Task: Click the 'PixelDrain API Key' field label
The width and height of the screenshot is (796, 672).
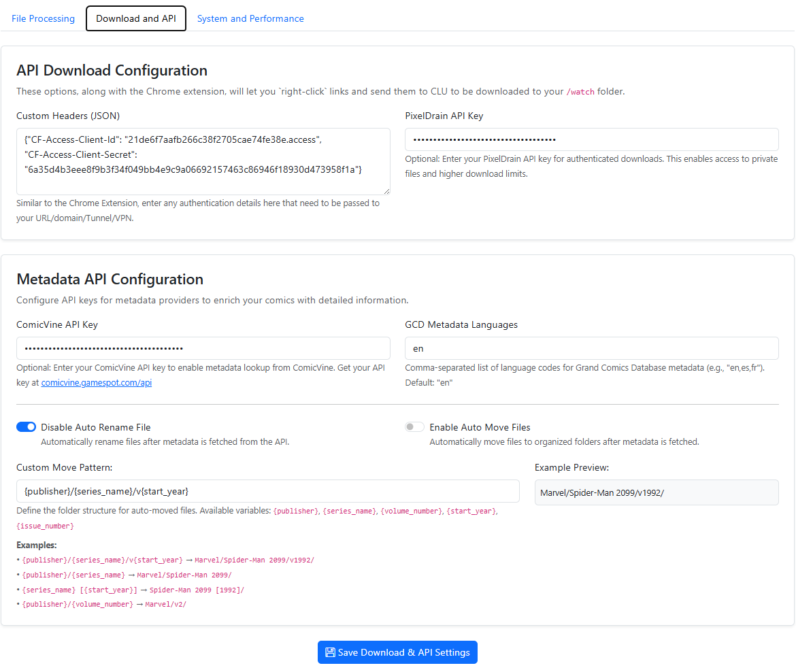Action: [x=444, y=116]
